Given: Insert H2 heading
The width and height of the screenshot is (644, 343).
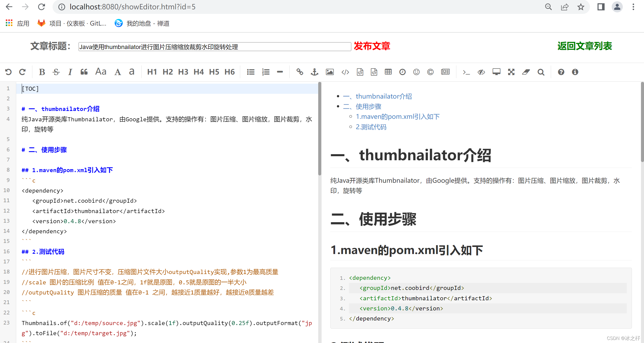Looking at the screenshot, I should pyautogui.click(x=168, y=72).
